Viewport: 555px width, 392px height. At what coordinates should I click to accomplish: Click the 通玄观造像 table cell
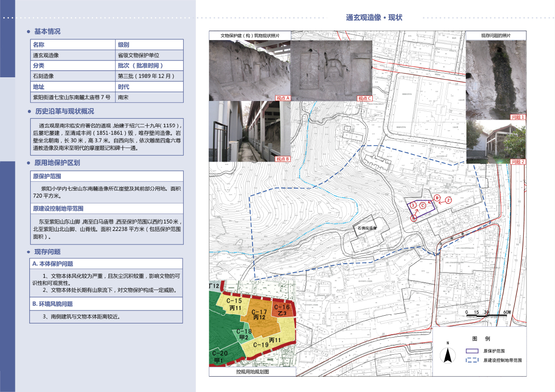(73, 55)
